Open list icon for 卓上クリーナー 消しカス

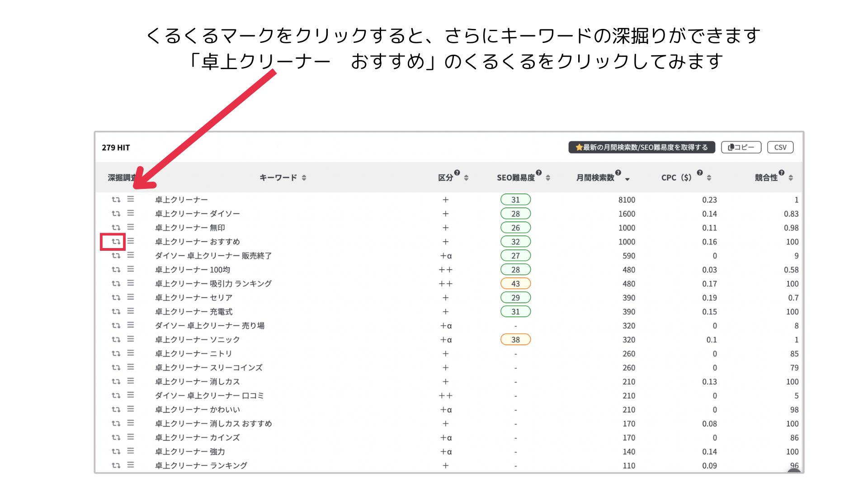131,381
